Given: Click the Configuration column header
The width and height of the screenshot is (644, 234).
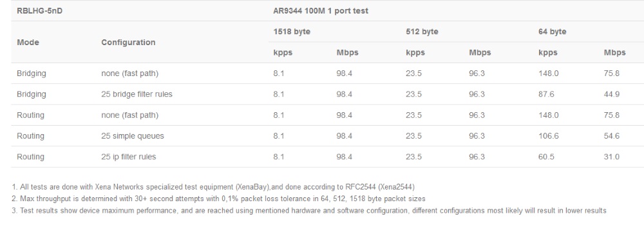Looking at the screenshot, I should tap(128, 43).
